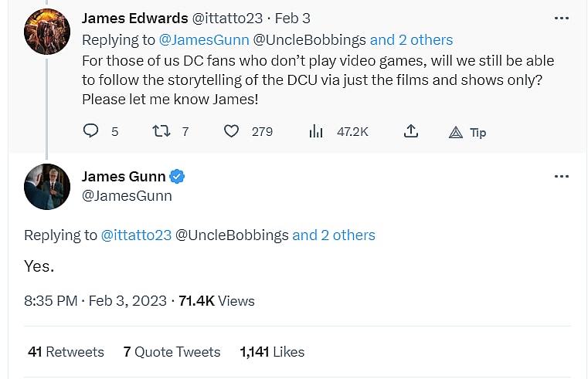This screenshot has width=588, height=379.
Task: Open the @ittatto23 mention in Gunn's reply
Action: point(136,235)
